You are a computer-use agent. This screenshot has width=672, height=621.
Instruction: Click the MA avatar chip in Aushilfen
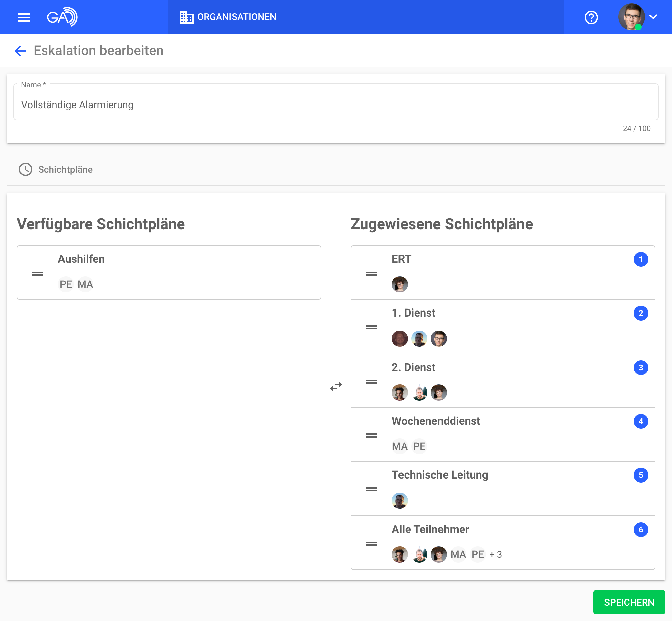click(x=85, y=284)
